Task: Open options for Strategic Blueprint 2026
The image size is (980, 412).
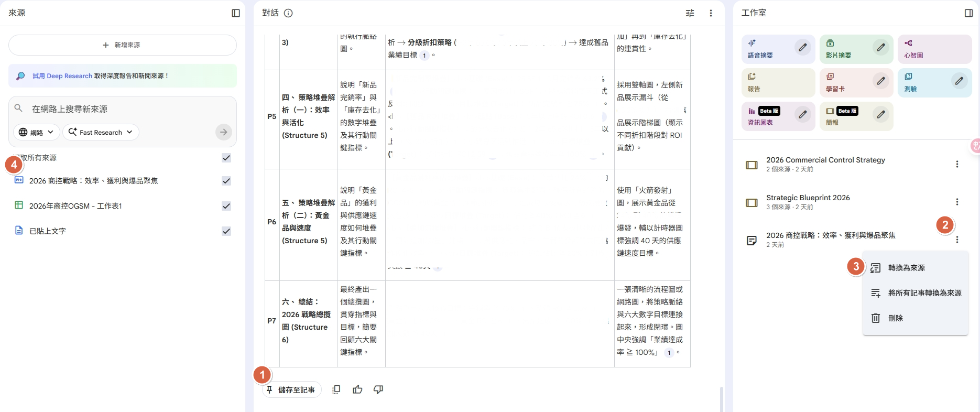Action: (957, 202)
